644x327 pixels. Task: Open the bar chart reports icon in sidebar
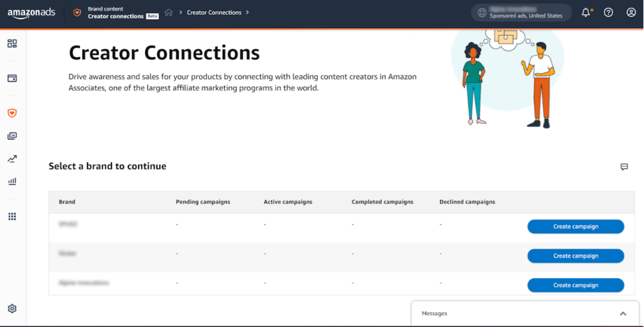(12, 181)
